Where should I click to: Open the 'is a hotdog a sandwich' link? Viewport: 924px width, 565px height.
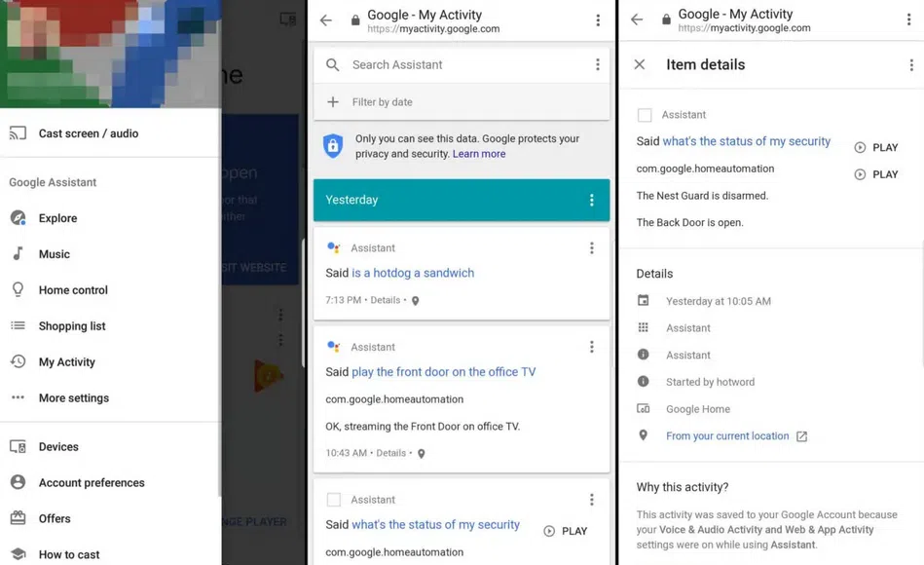(413, 273)
